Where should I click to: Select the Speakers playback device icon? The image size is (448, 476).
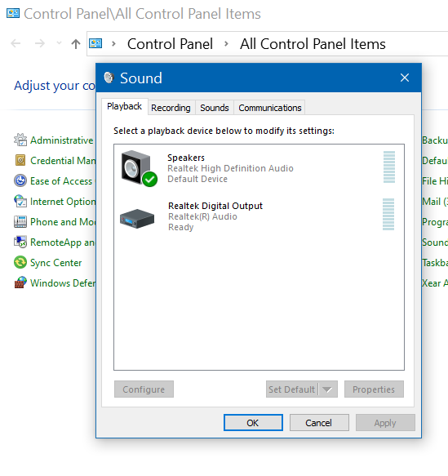tap(140, 168)
